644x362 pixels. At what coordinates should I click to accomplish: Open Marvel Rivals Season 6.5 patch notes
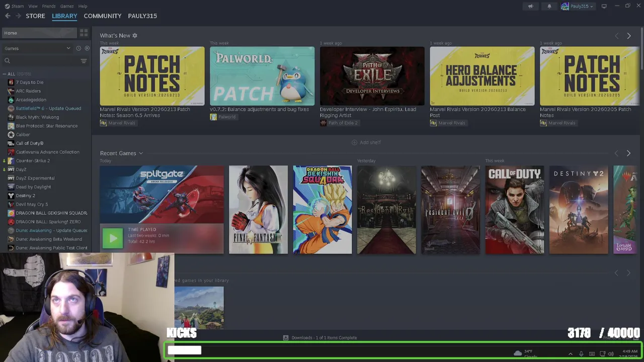(x=152, y=76)
